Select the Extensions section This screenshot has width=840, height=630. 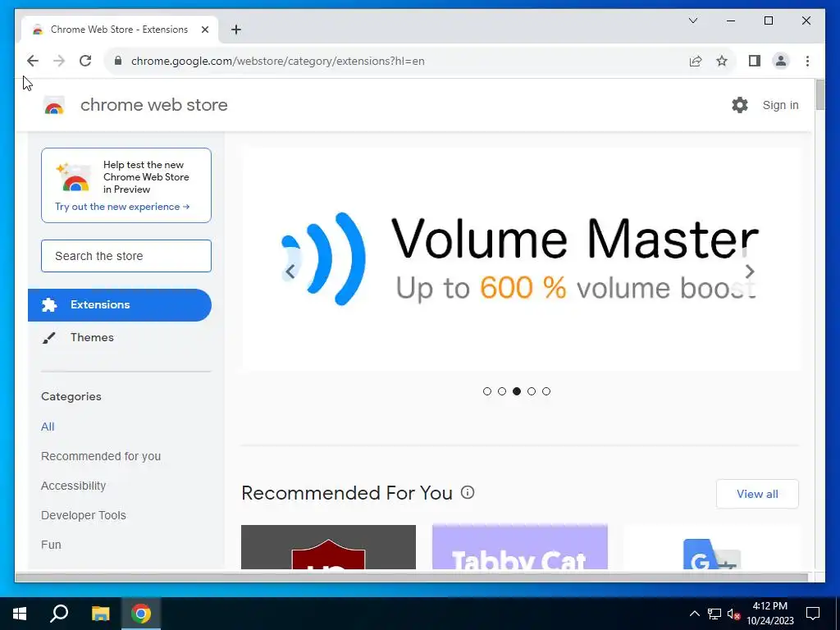(x=120, y=305)
